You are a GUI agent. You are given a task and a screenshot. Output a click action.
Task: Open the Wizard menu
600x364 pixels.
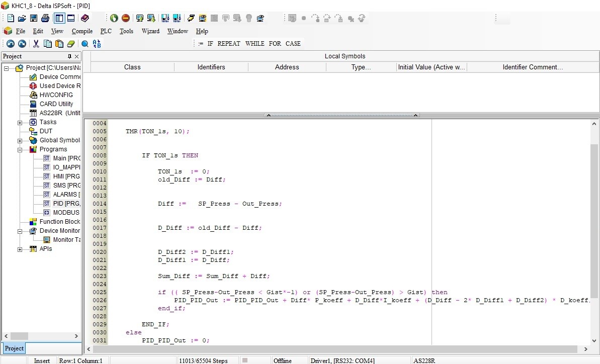pos(150,31)
